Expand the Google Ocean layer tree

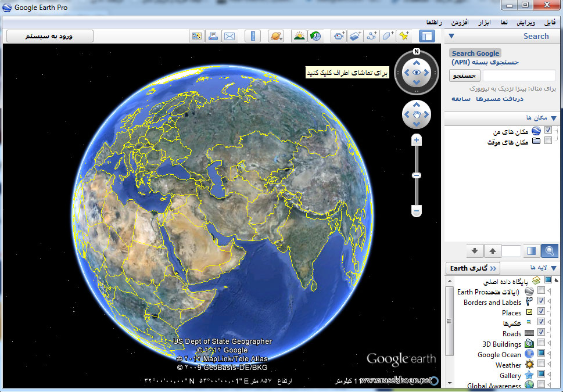(550, 354)
